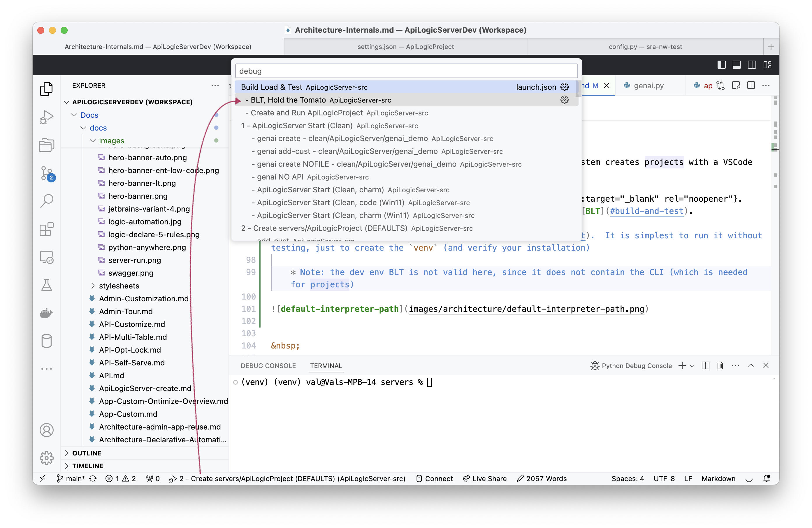
Task: Create a new terminal with plus icon
Action: pyautogui.click(x=682, y=365)
